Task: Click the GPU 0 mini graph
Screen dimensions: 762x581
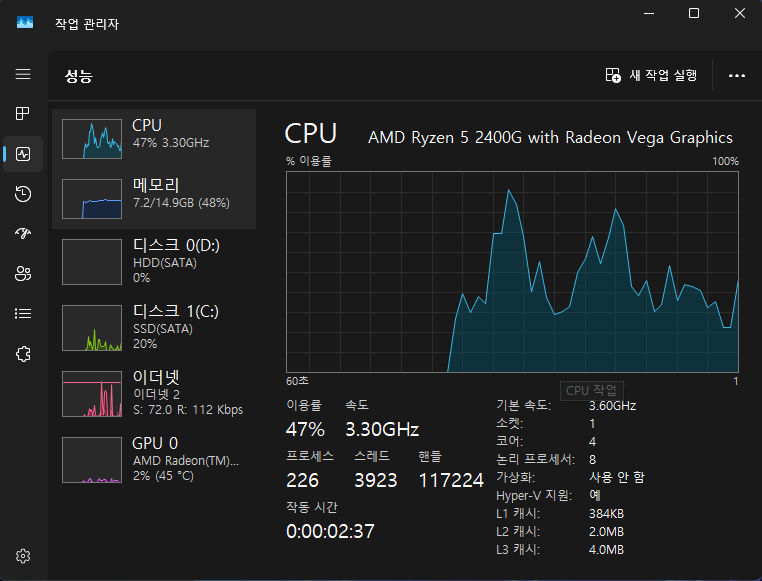Action: pos(92,460)
